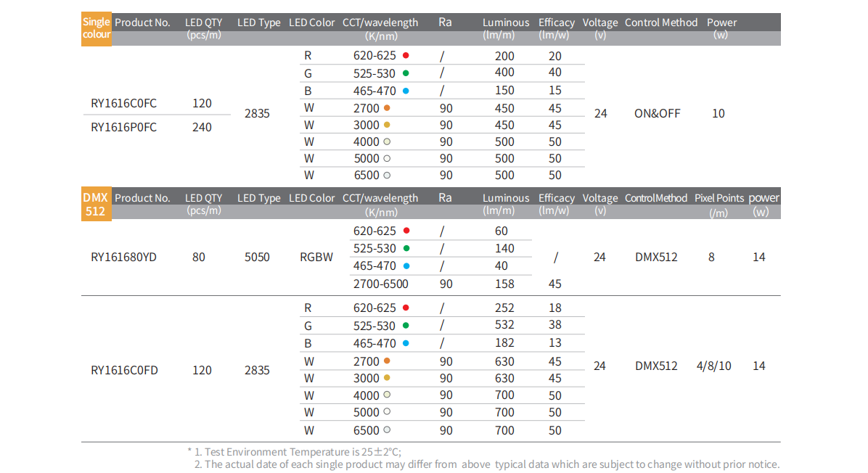Click the "4/8/10" pixel points value

[713, 366]
